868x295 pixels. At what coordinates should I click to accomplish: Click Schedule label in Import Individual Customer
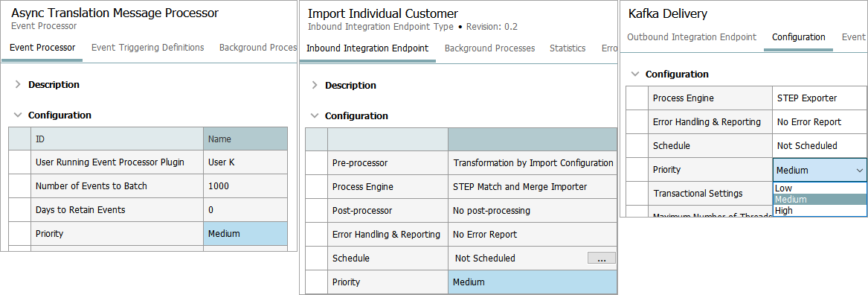pos(351,258)
